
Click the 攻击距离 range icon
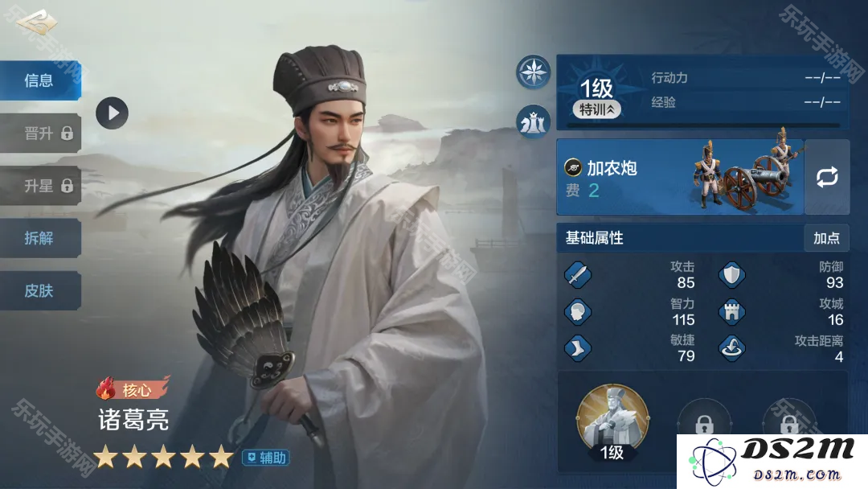pos(732,348)
